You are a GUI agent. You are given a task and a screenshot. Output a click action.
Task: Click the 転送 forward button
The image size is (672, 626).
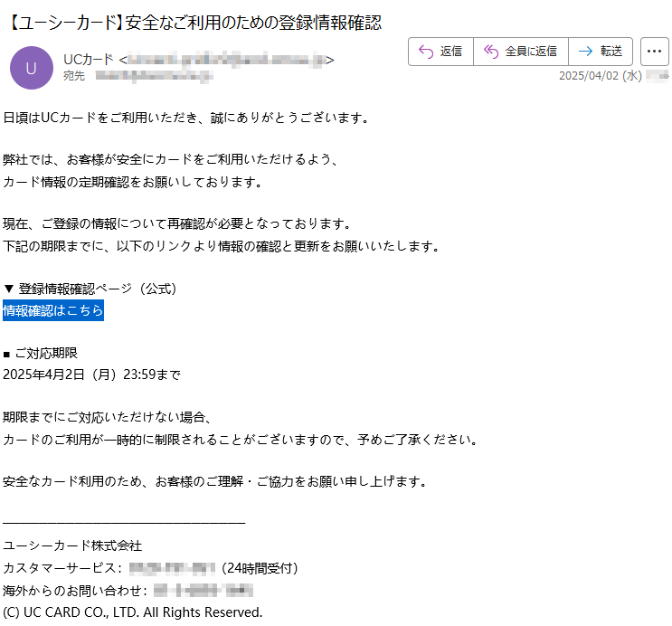click(x=601, y=52)
